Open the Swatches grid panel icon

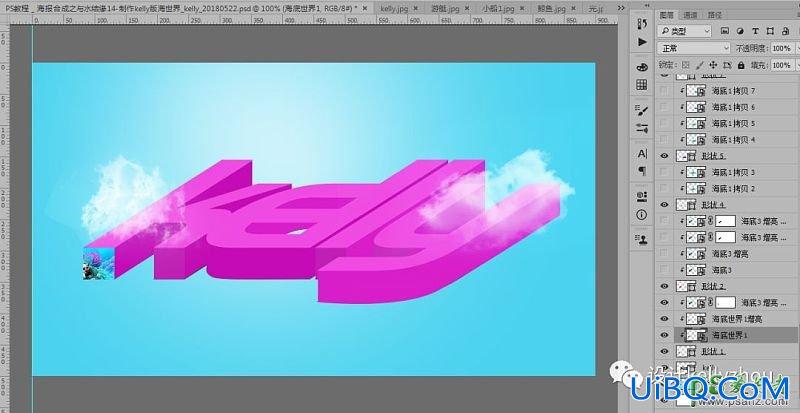[642, 85]
